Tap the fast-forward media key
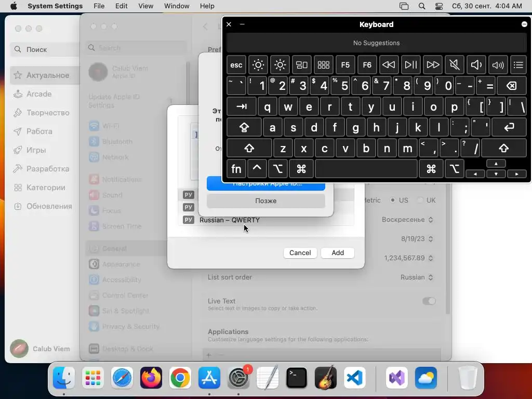Viewport: 532px width, 399px height. pos(433,65)
